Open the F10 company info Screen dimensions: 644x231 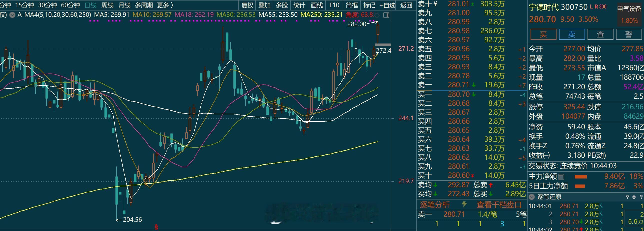coord(334,5)
